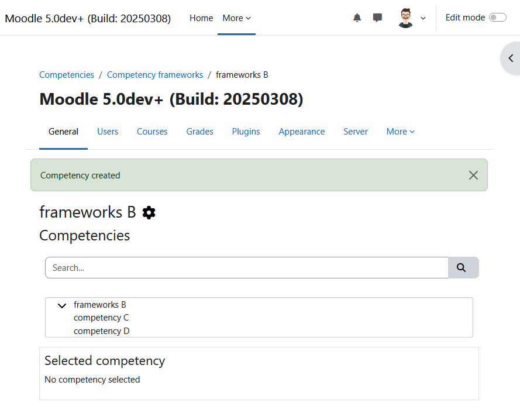This screenshot has height=420, width=520.
Task: Click into the Search competencies field
Action: click(x=247, y=267)
